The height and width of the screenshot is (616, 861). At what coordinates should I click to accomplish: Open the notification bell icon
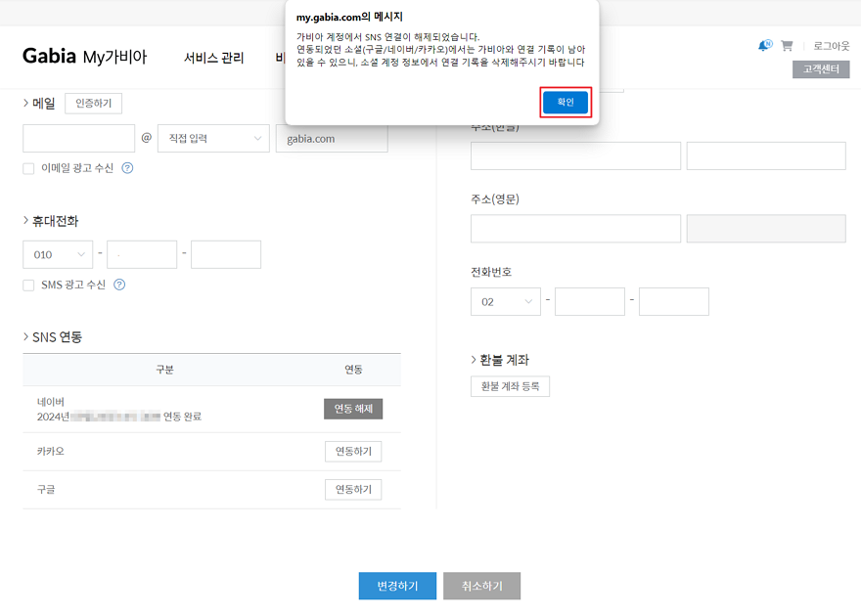[x=764, y=46]
